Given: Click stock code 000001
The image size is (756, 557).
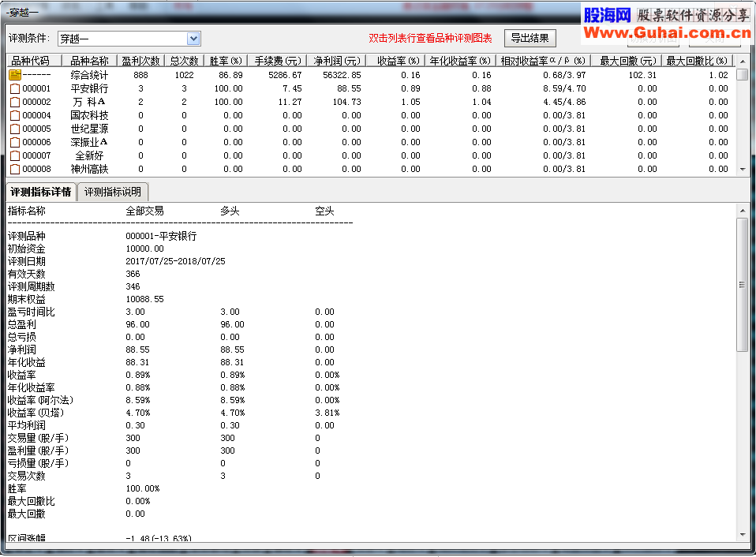Looking at the screenshot, I should point(36,88).
